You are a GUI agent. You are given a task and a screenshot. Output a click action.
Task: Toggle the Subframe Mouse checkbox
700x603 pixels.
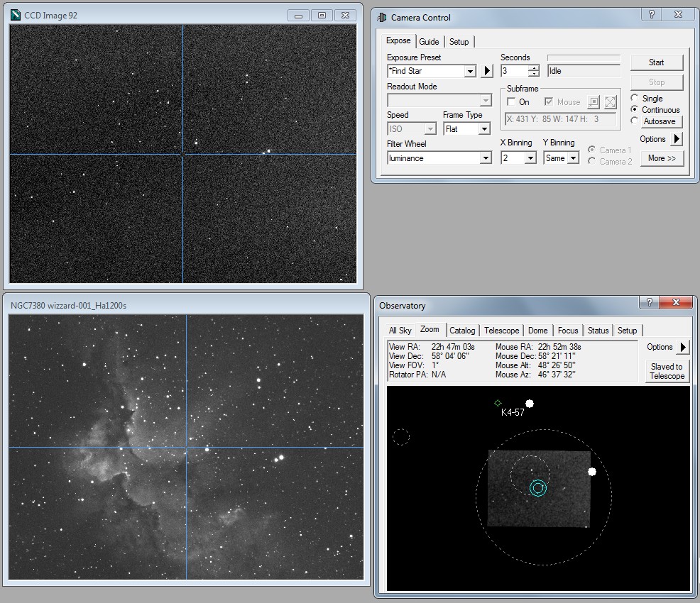[x=549, y=102]
